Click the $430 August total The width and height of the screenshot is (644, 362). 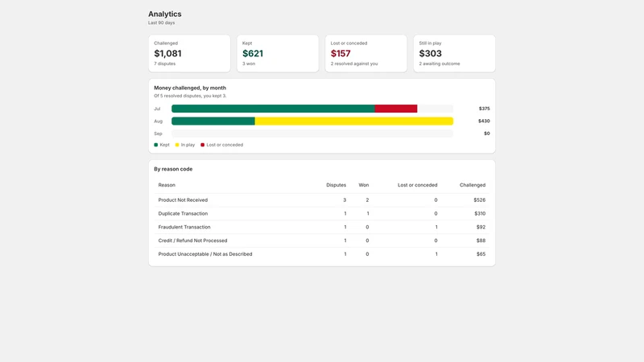[484, 121]
